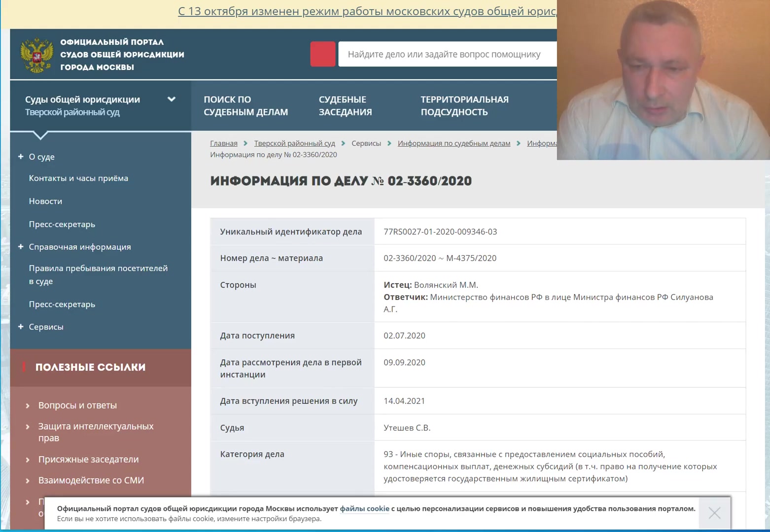Open courts of general jurisdiction dropdown chevron

tap(172, 99)
